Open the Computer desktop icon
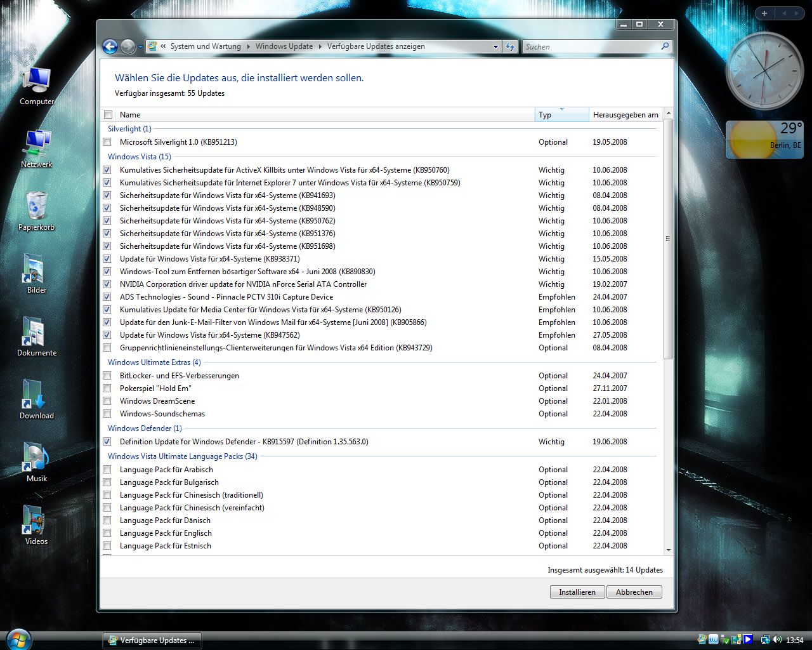The image size is (812, 650). coord(36,86)
